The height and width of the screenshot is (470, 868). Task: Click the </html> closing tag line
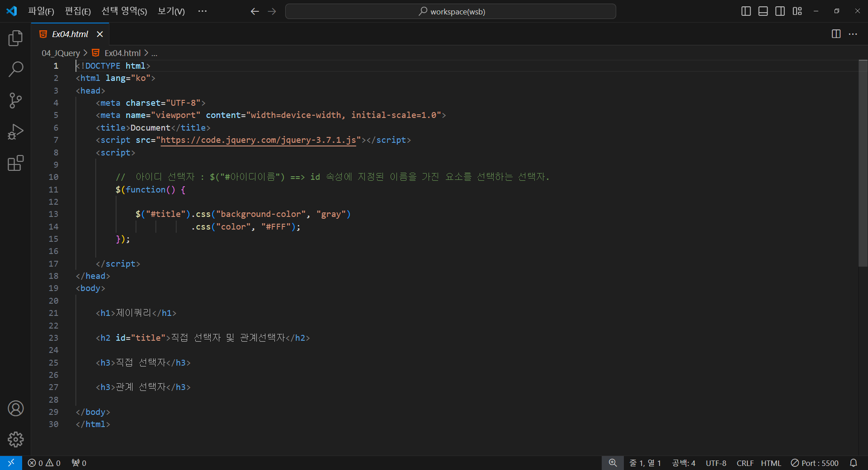(x=93, y=424)
